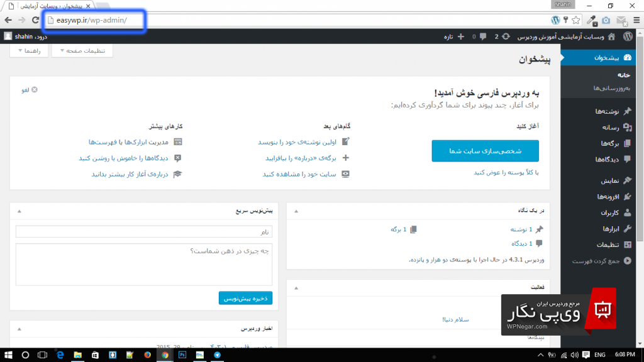644x362 pixels.
Task: Open the نوشته‌ها posts menu
Action: coord(607,111)
